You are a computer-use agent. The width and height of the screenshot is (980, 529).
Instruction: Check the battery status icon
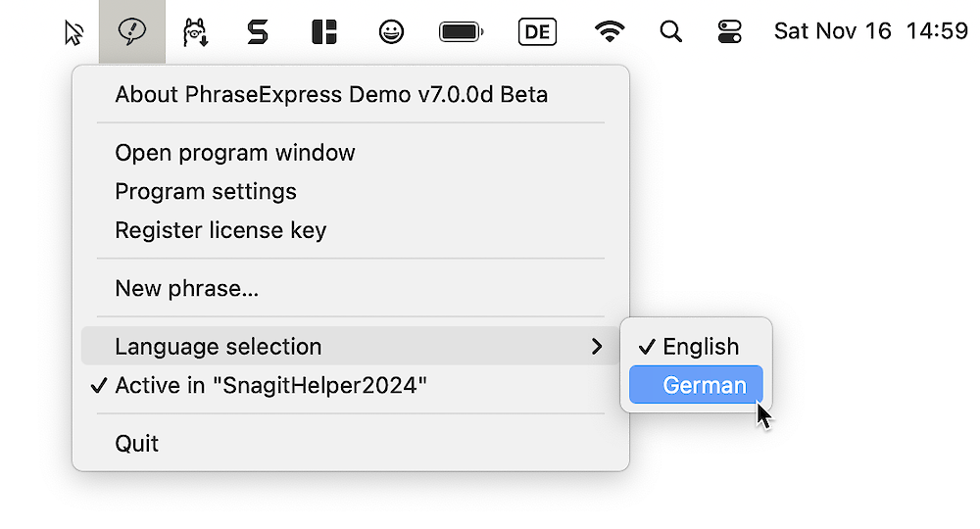point(461,32)
